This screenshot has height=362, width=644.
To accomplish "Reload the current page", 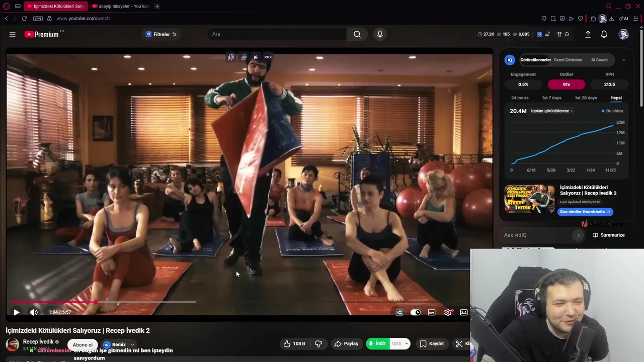I will pos(24,19).
